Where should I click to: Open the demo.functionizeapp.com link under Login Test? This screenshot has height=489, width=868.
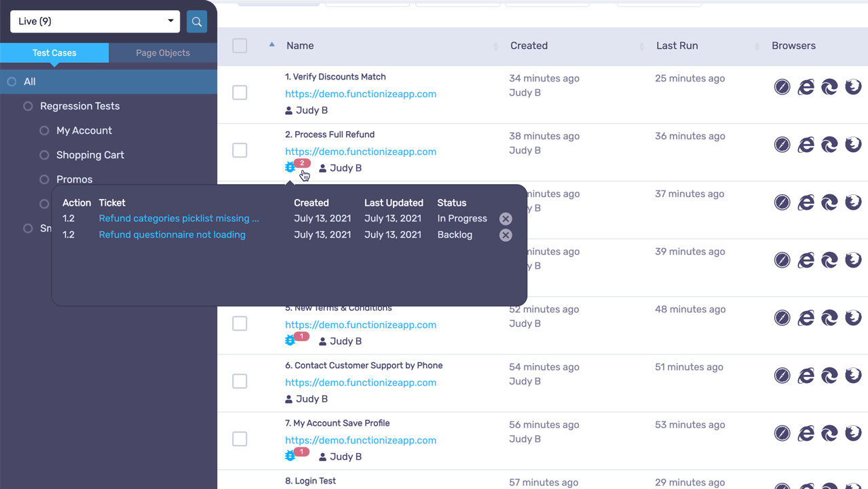pos(360,488)
